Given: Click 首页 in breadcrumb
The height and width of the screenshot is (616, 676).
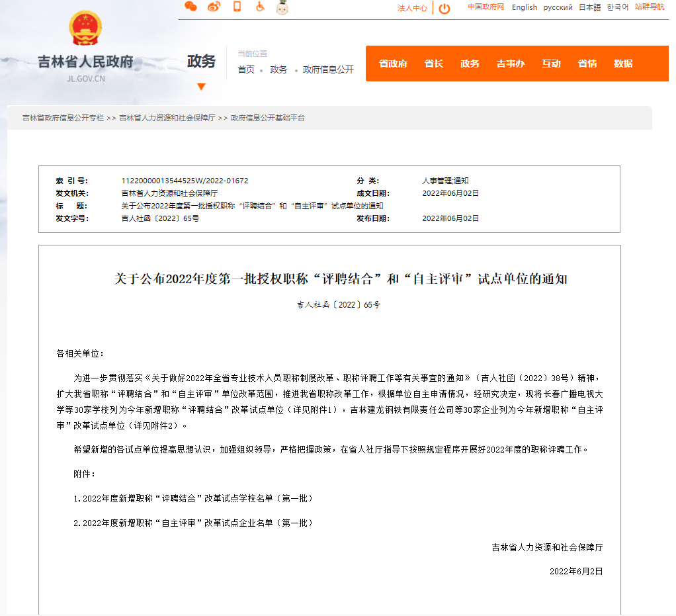Looking at the screenshot, I should tap(246, 69).
